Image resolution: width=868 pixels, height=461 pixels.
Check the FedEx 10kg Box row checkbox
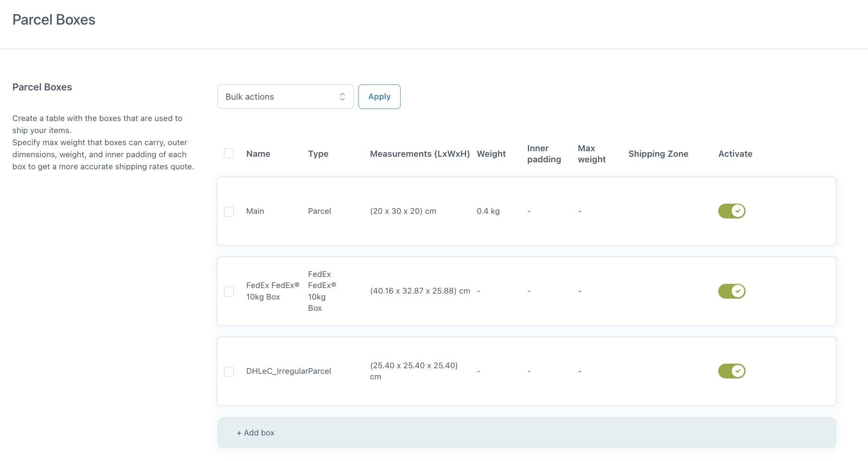pos(229,292)
